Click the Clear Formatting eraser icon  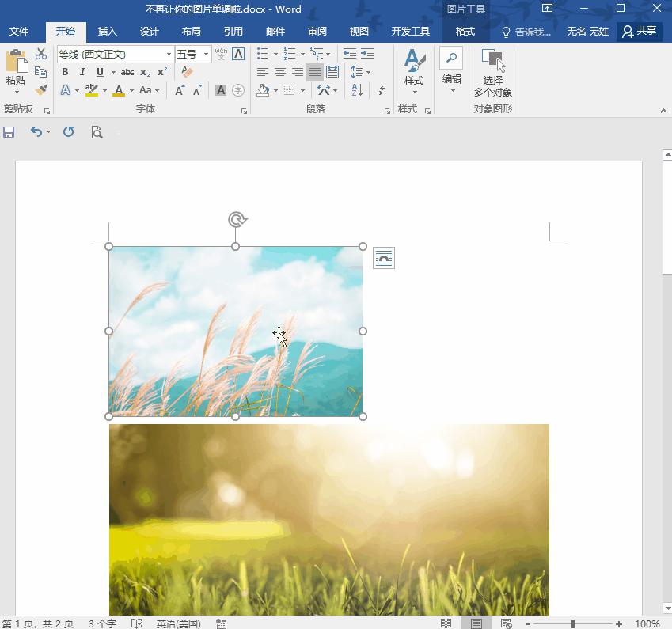click(188, 72)
